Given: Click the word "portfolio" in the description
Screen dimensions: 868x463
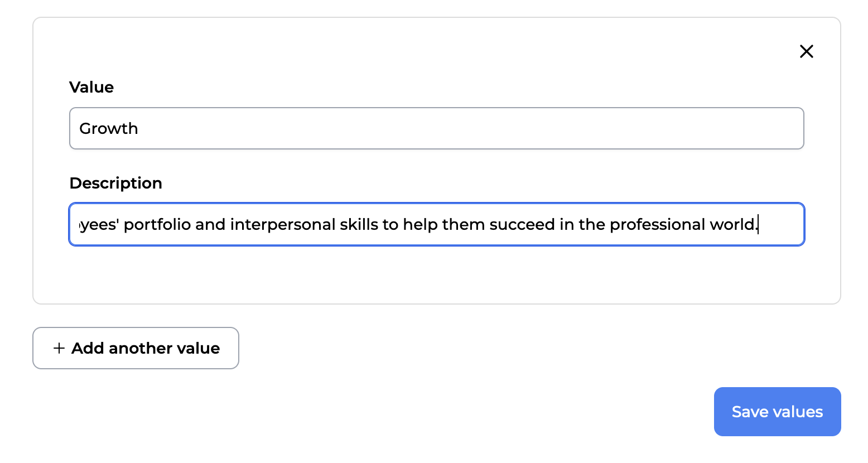Looking at the screenshot, I should (x=157, y=224).
